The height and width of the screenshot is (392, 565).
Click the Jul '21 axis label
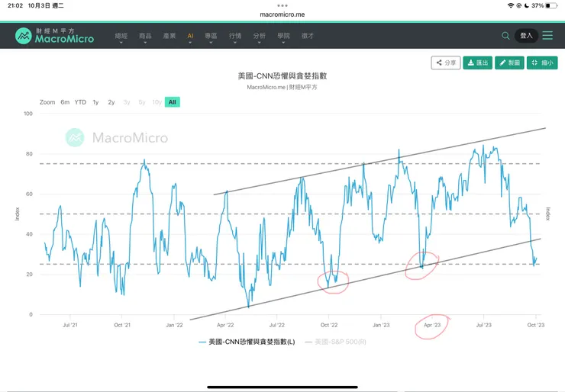[x=70, y=325]
